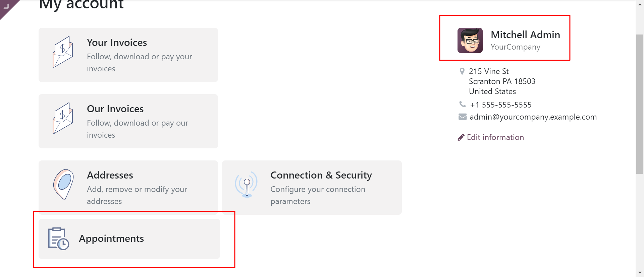Click the Connection & Security antenna icon
Screen dimensions: 644x277
point(246,185)
